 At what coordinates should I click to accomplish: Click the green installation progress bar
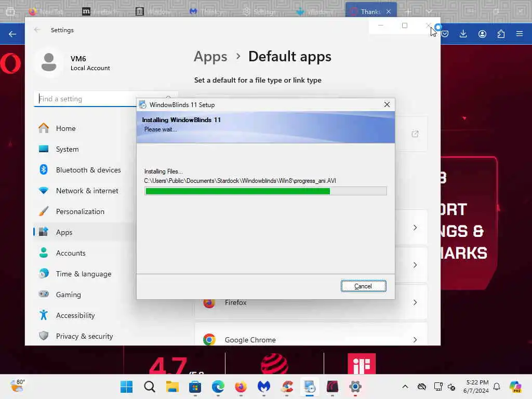[x=265, y=191]
